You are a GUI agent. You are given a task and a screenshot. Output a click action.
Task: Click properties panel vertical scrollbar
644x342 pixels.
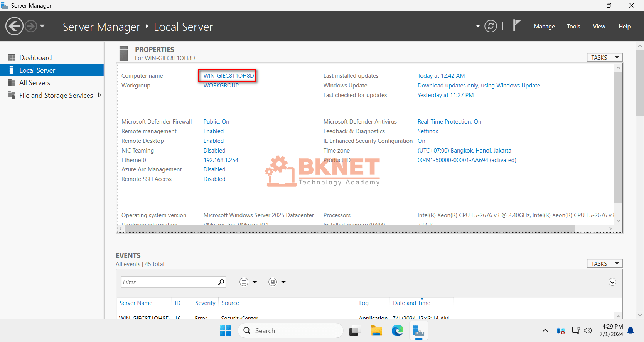pos(618,137)
